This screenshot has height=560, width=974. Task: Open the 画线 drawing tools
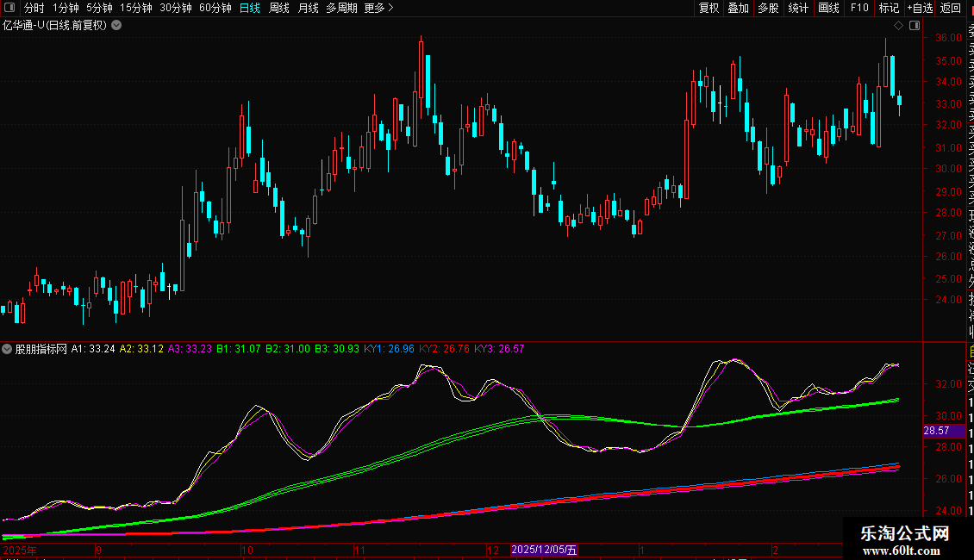point(828,9)
